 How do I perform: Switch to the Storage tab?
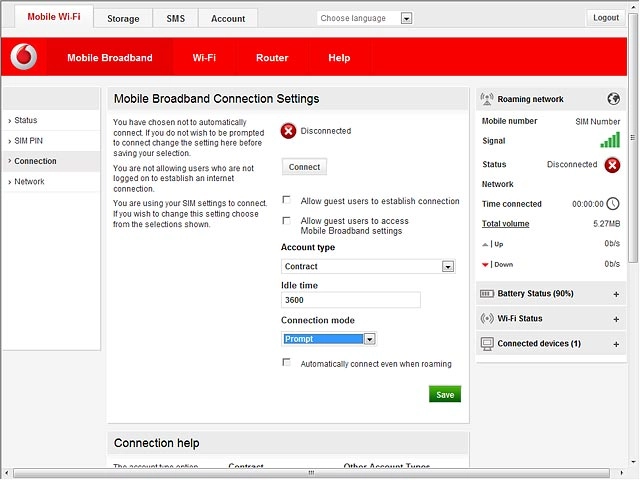click(123, 19)
